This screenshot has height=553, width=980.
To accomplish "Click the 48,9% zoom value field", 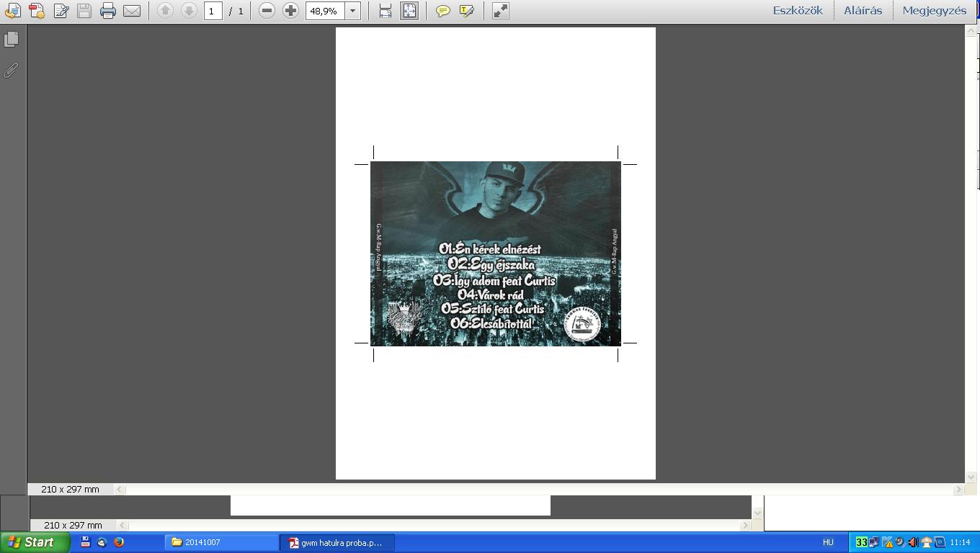I will pyautogui.click(x=325, y=11).
